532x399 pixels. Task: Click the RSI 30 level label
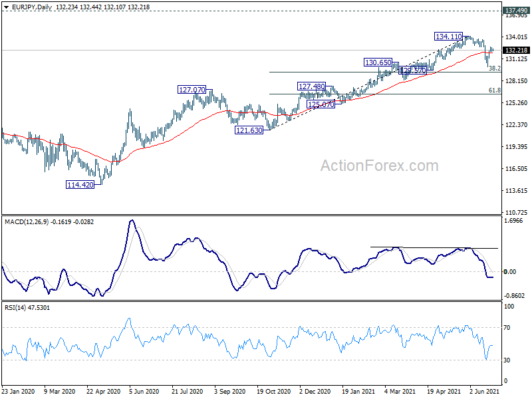click(507, 360)
